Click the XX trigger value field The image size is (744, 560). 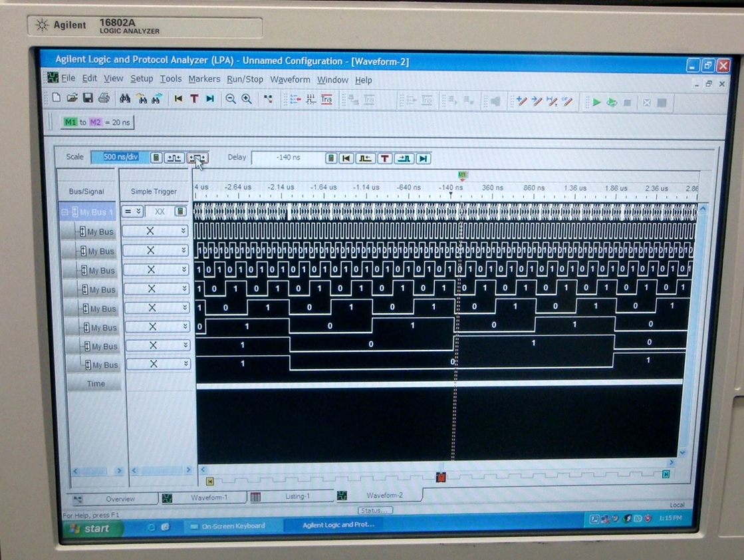point(160,211)
